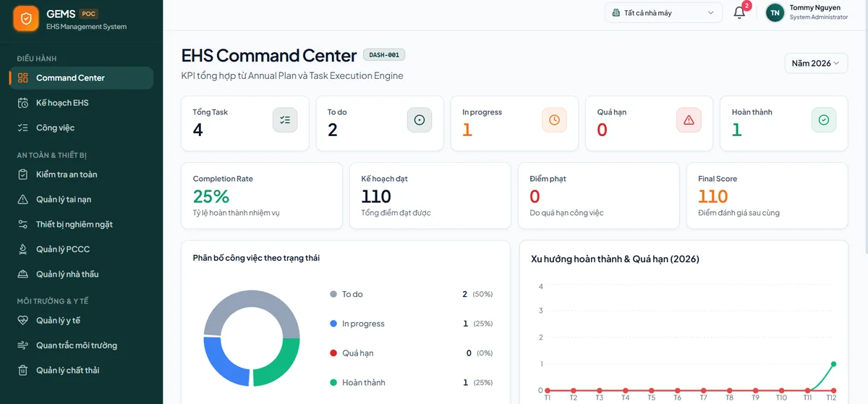Click the System Administrator role text

[x=819, y=17]
